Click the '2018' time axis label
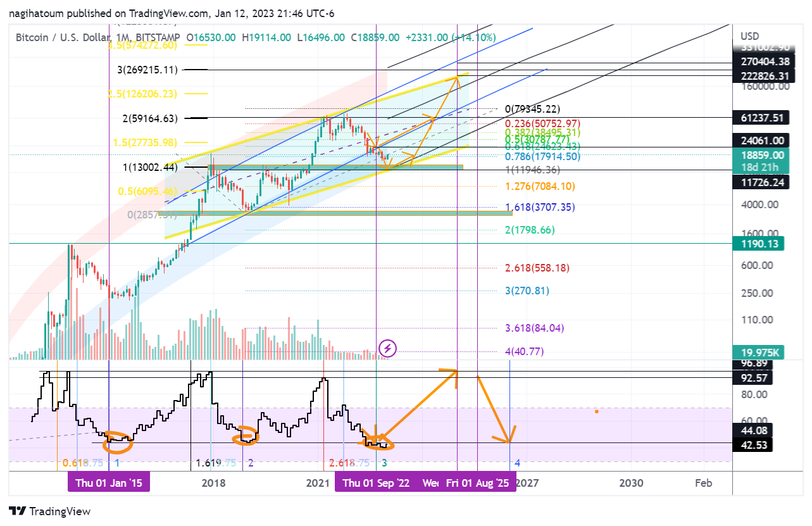The image size is (812, 526). pos(214,483)
